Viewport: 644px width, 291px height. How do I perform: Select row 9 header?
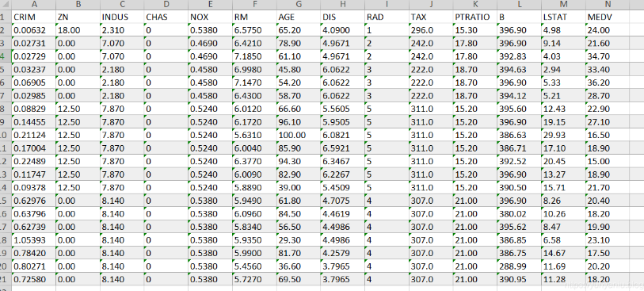6,122
